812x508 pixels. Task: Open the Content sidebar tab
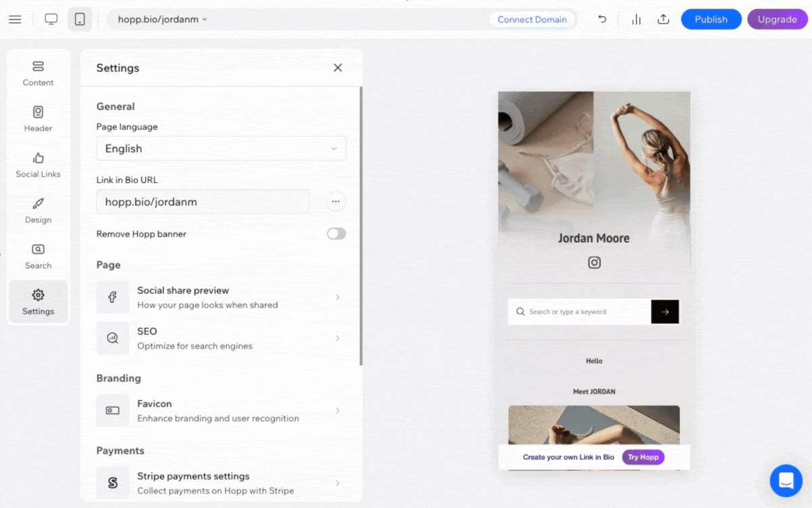(38, 74)
